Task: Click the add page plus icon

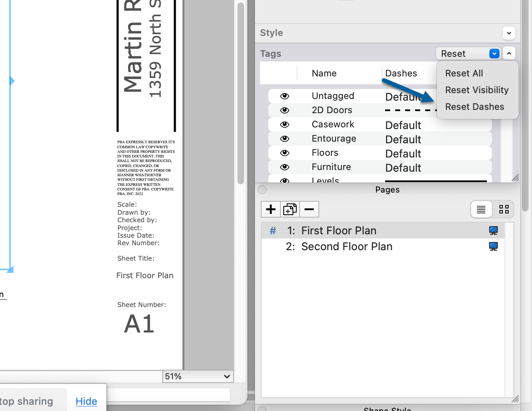Action: pyautogui.click(x=271, y=209)
